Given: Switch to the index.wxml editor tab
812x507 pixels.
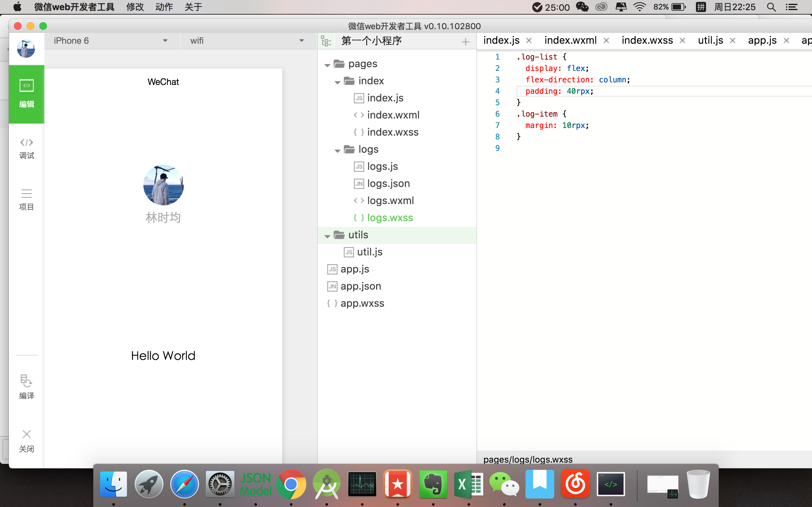Looking at the screenshot, I should pos(570,41).
